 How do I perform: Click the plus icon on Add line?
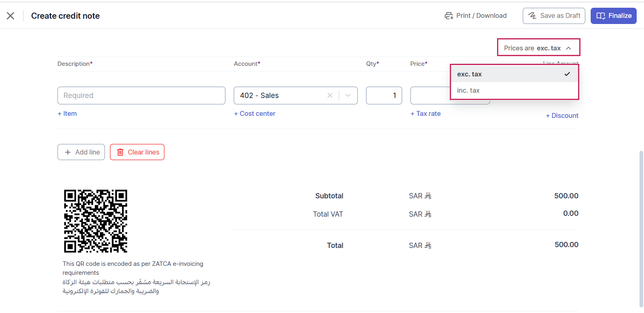pos(68,152)
